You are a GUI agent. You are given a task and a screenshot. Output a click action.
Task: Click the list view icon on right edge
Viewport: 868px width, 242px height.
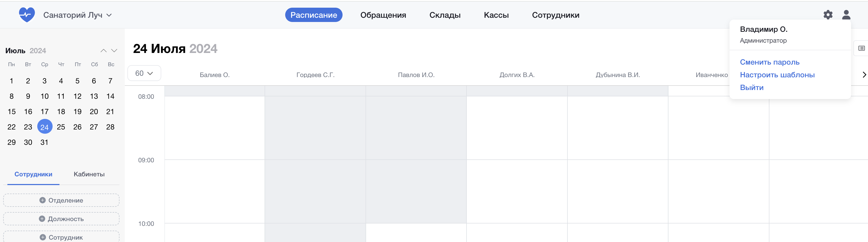tap(861, 48)
